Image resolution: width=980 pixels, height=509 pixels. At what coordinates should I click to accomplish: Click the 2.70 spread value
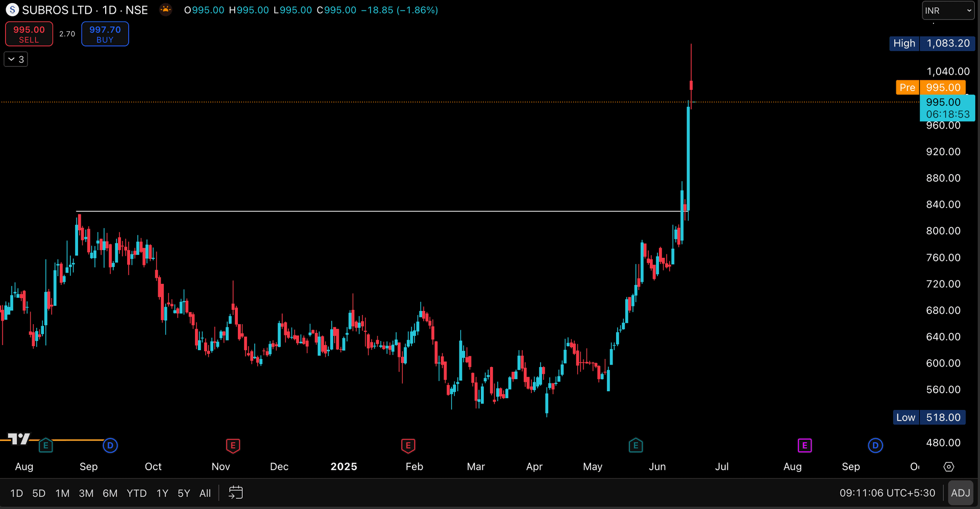[x=67, y=34]
